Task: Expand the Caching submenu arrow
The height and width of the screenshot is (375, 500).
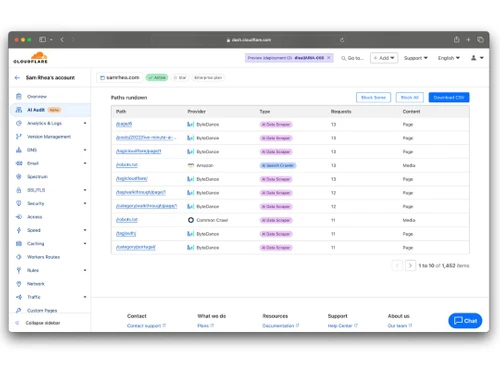Action: pos(85,244)
